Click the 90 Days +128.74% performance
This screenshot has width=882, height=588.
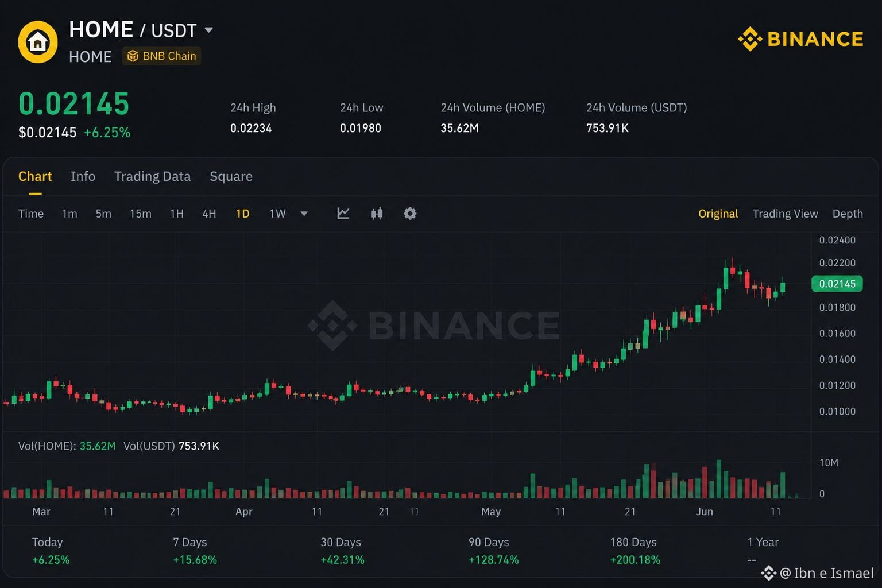coord(493,551)
